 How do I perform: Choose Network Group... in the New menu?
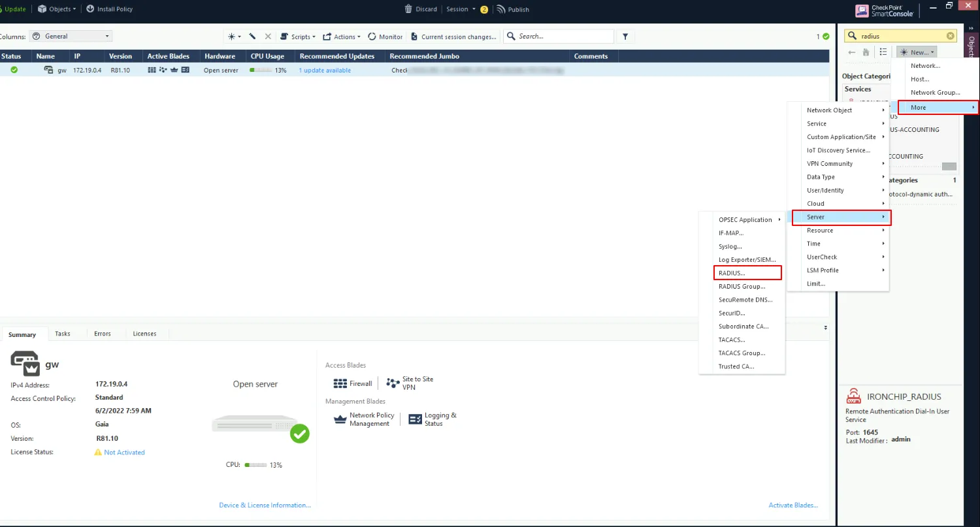(936, 93)
